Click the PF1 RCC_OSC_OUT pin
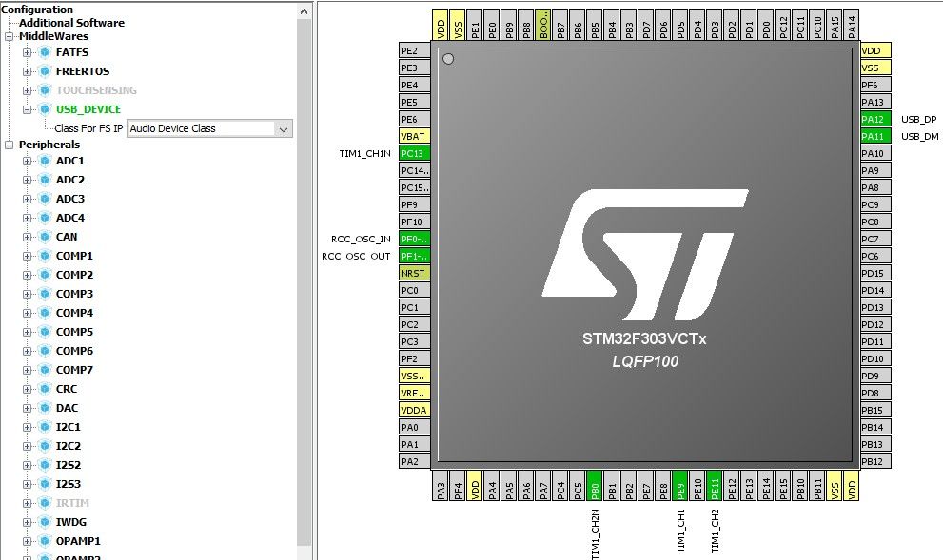Screen dimensions: 943x560 (414, 256)
